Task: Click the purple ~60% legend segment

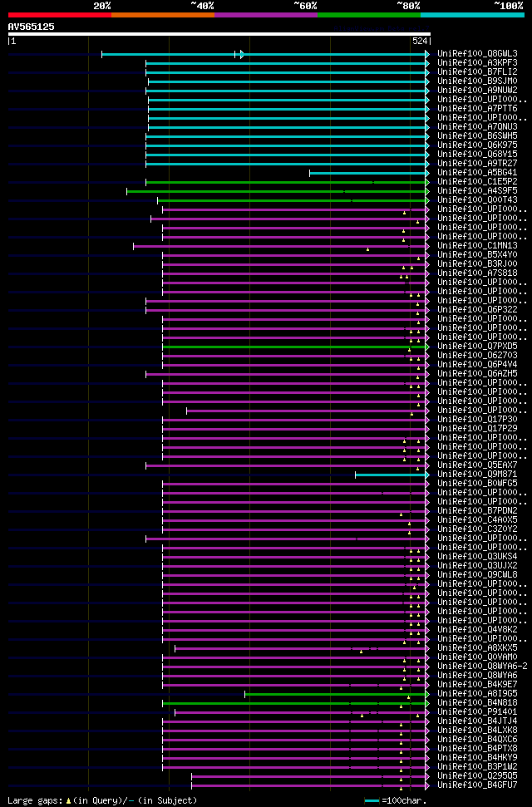Action: pyautogui.click(x=266, y=15)
